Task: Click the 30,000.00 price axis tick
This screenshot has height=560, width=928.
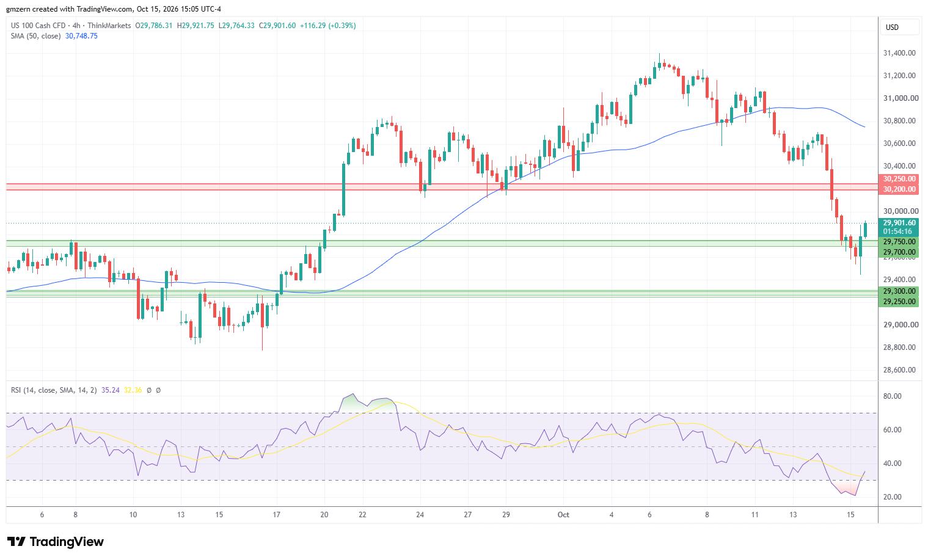Action: coord(901,211)
